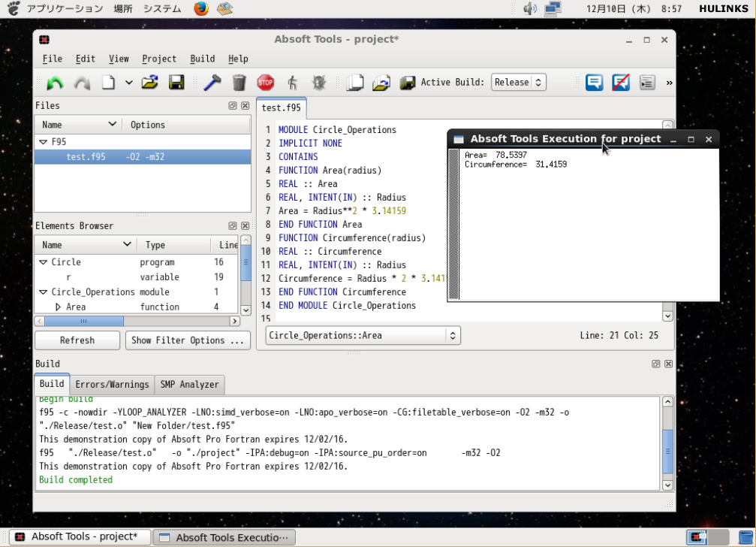The image size is (756, 547).
Task: Click the blue comment bubble icon
Action: 595,83
